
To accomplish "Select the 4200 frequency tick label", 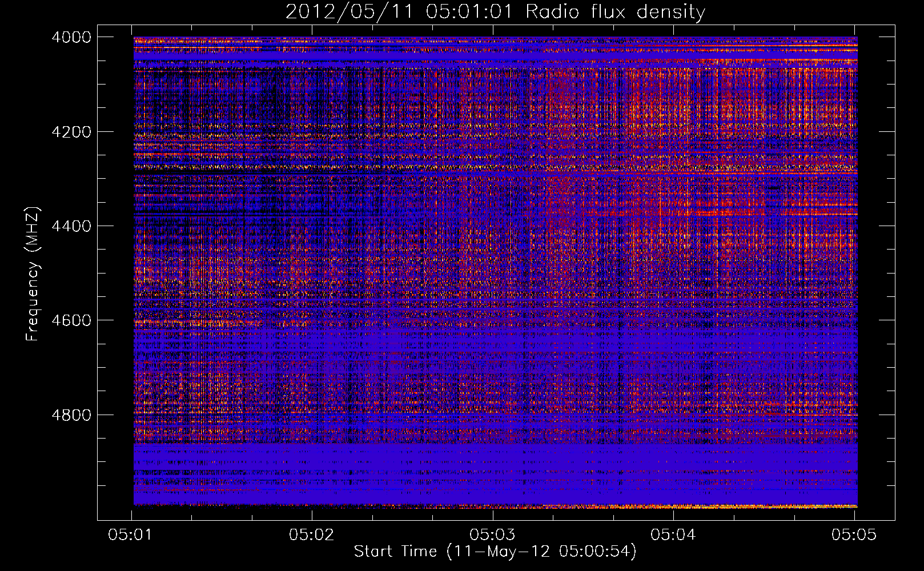I will coord(71,132).
